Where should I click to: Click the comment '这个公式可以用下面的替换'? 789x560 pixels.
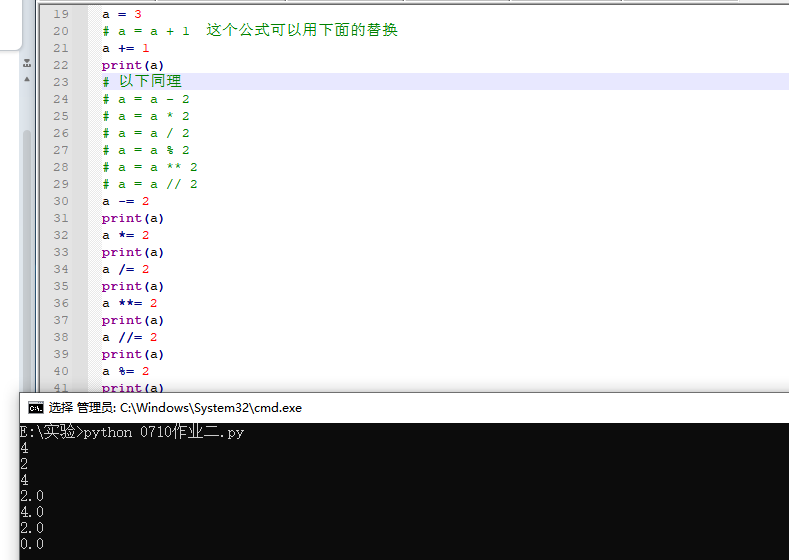point(302,30)
